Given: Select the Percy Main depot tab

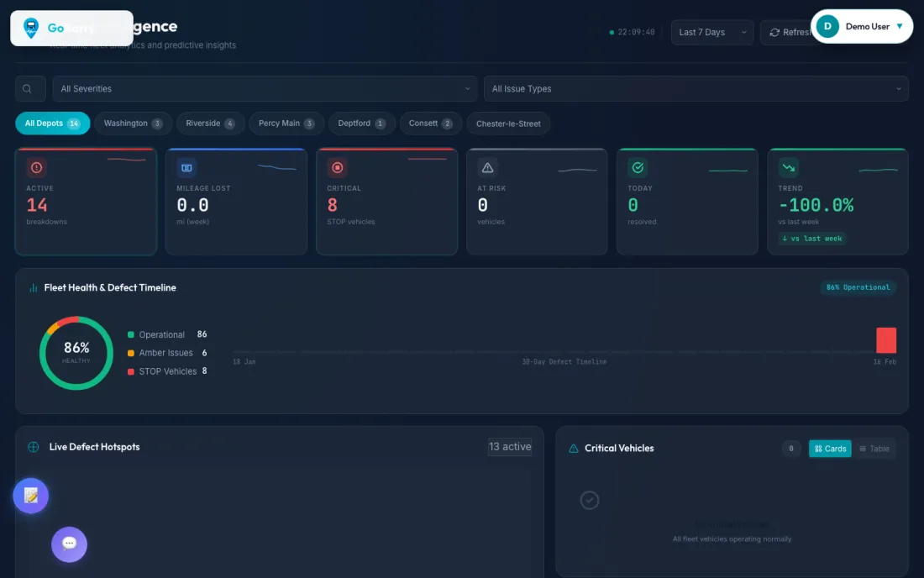Looking at the screenshot, I should [x=286, y=123].
